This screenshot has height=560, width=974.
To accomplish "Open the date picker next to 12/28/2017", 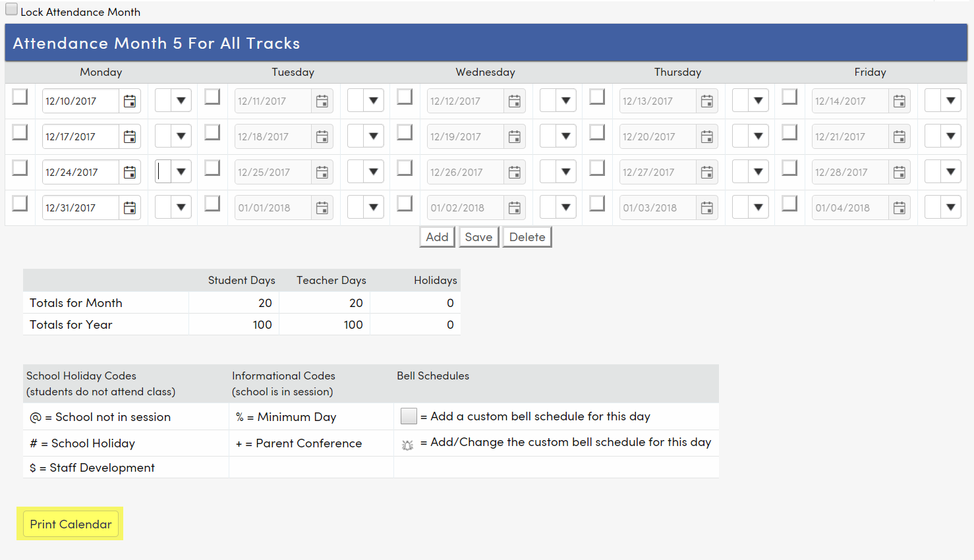I will pos(900,171).
